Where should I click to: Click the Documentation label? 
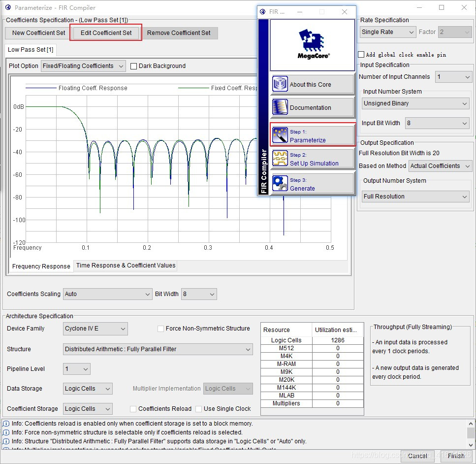(310, 107)
